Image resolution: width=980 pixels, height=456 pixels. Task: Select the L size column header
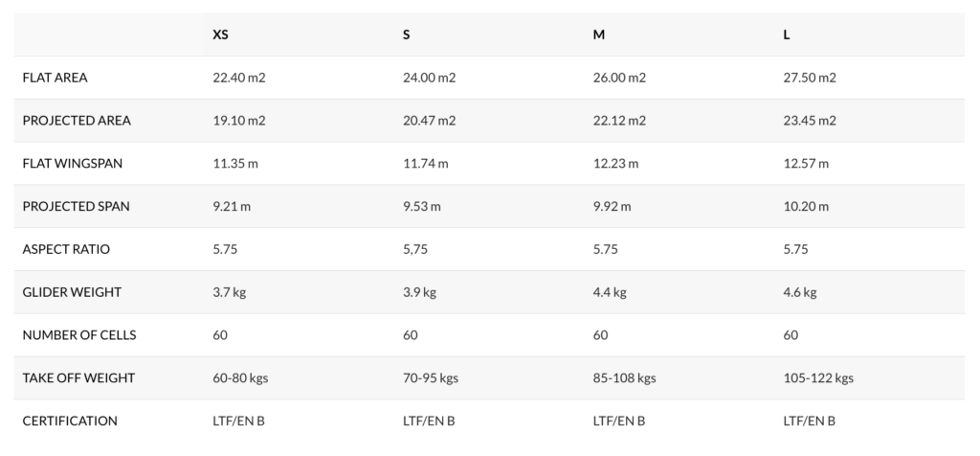(787, 35)
